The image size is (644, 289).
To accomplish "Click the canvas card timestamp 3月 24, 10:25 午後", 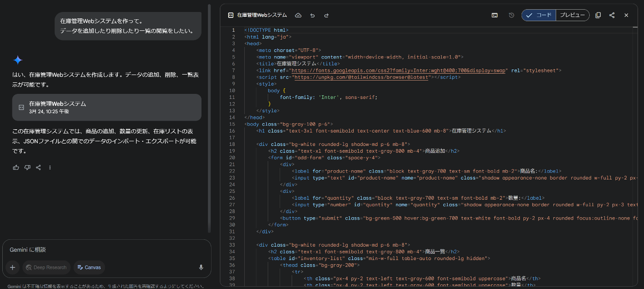I will [x=49, y=112].
